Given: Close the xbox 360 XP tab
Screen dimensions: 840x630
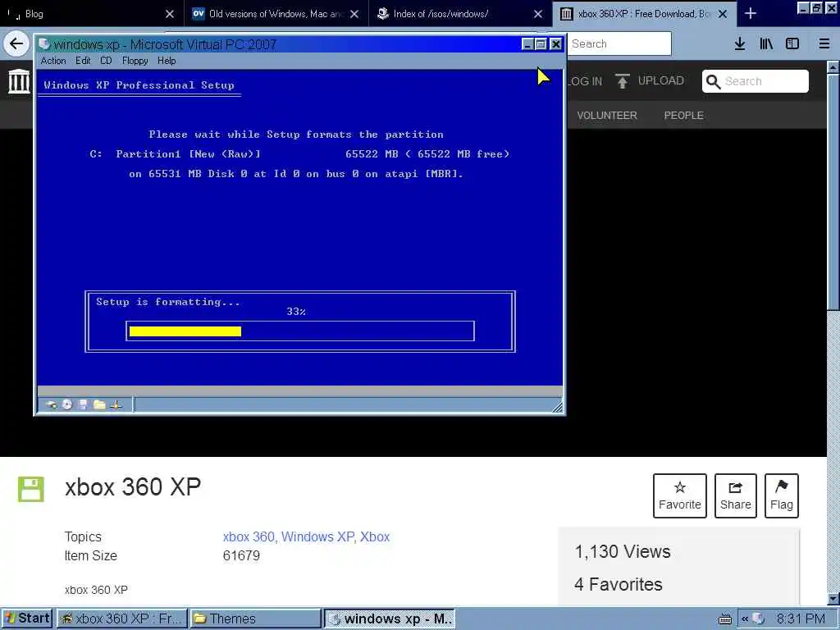Looking at the screenshot, I should (x=722, y=14).
